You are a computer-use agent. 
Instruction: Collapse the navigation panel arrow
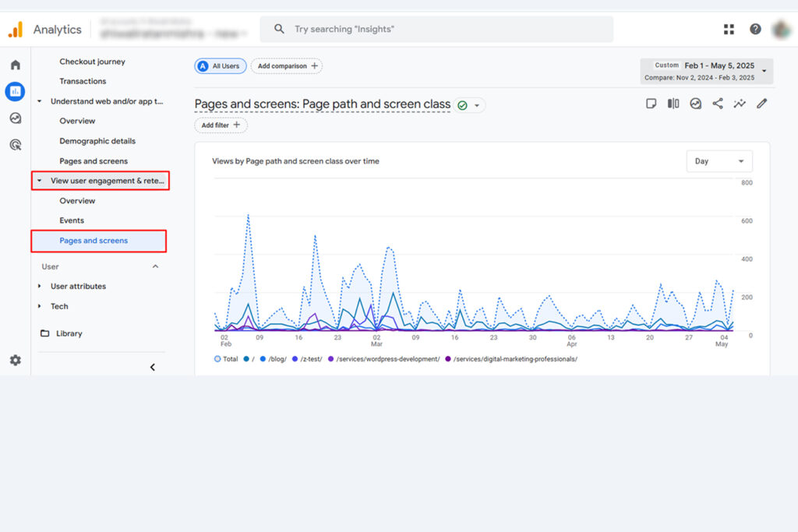pos(153,367)
